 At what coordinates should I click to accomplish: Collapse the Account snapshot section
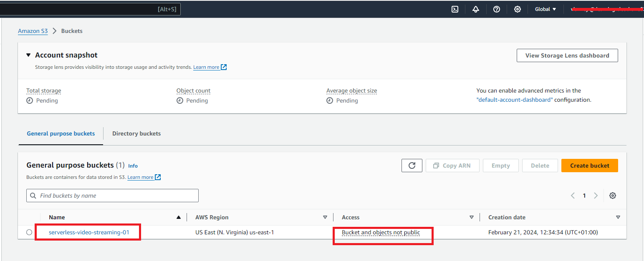pos(28,55)
